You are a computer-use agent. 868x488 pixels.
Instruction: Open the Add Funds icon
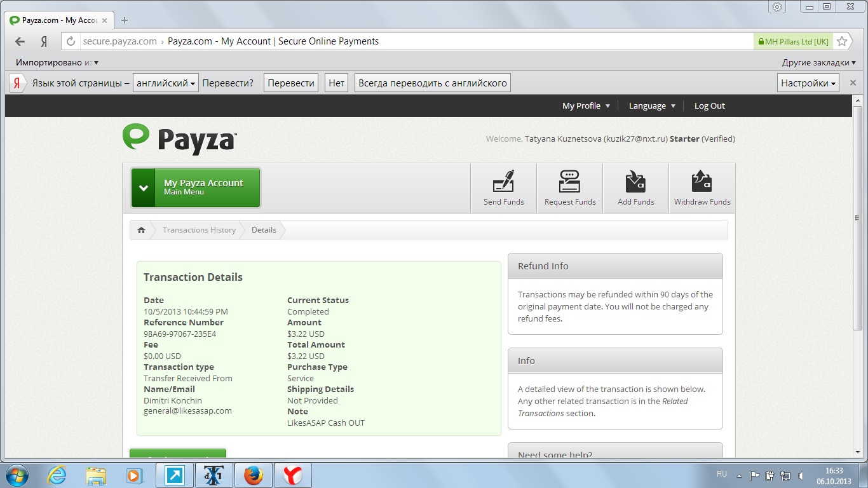(636, 188)
